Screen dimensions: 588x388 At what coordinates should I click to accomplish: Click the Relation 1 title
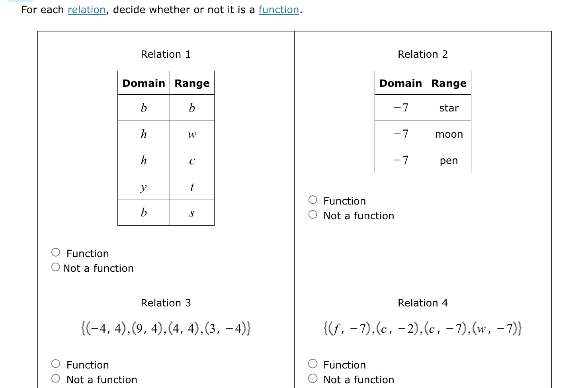166,54
